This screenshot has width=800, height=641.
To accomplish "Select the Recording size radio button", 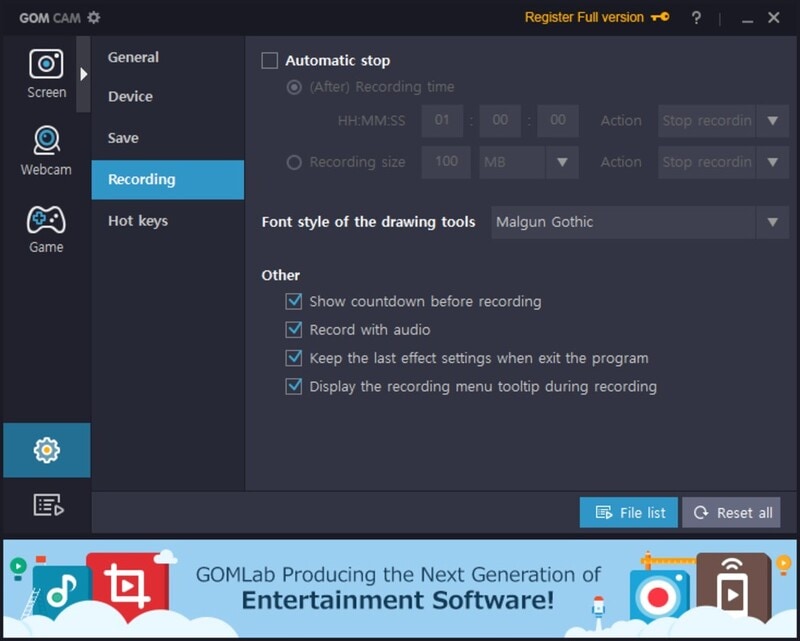I will coord(294,162).
